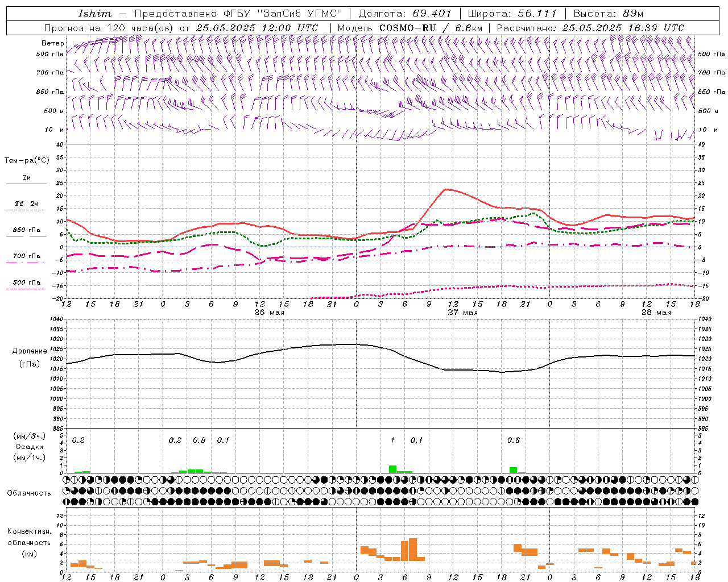The width and height of the screenshot is (728, 582).
Task: Click the Осадки precipitation label
Action: pos(30,447)
